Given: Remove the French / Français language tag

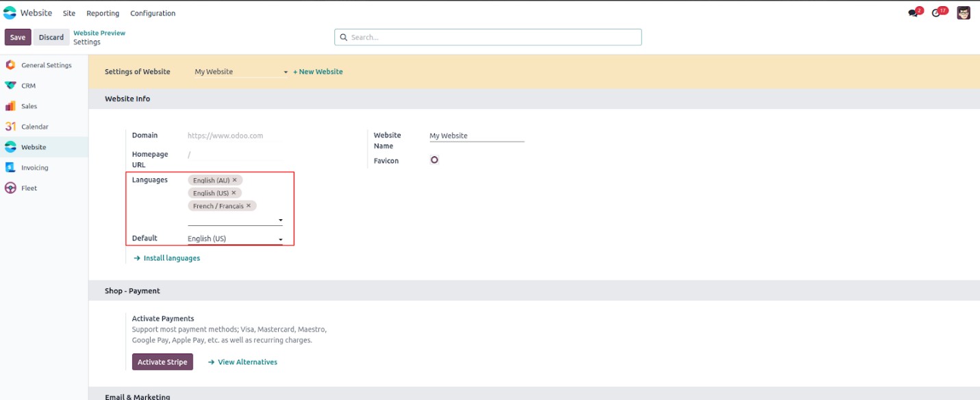Looking at the screenshot, I should pos(249,205).
